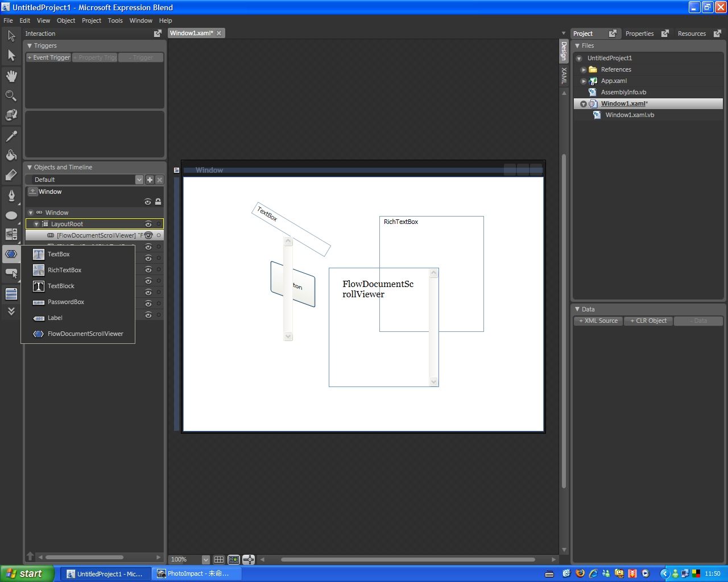Collapse the Window tree node
This screenshot has width=728, height=582.
coord(31,213)
